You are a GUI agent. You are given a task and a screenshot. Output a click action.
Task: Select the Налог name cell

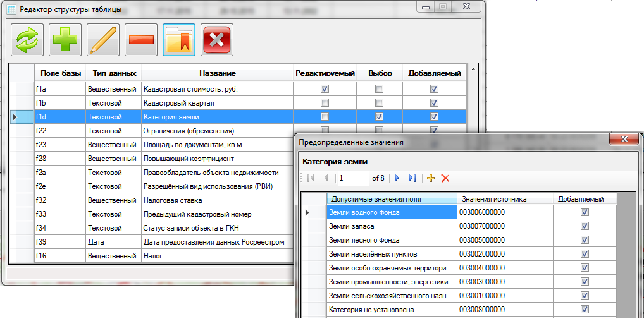[x=217, y=256]
